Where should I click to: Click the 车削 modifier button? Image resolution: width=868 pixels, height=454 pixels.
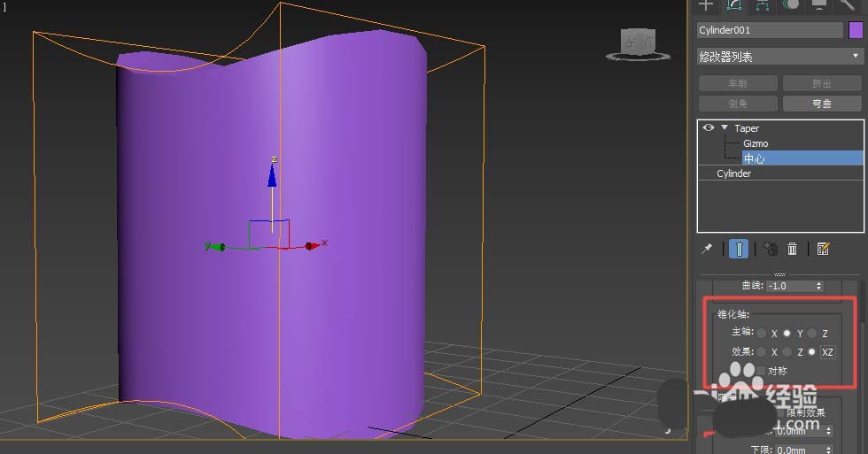pyautogui.click(x=738, y=83)
